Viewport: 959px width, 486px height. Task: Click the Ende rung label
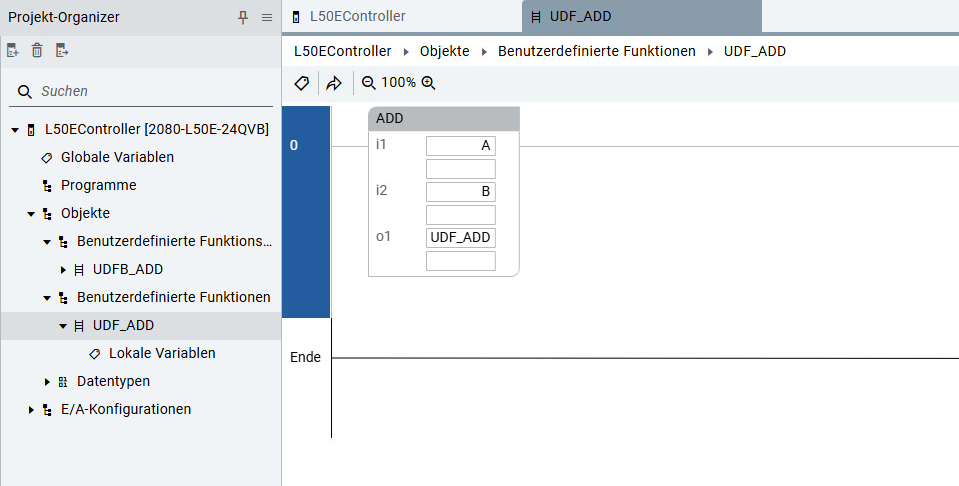[x=305, y=357]
